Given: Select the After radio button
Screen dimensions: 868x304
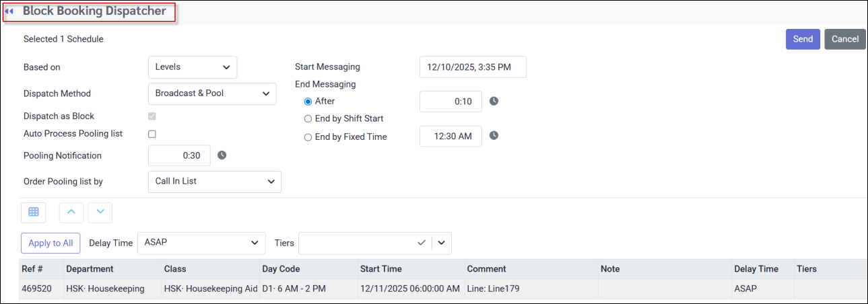Looking at the screenshot, I should point(308,102).
